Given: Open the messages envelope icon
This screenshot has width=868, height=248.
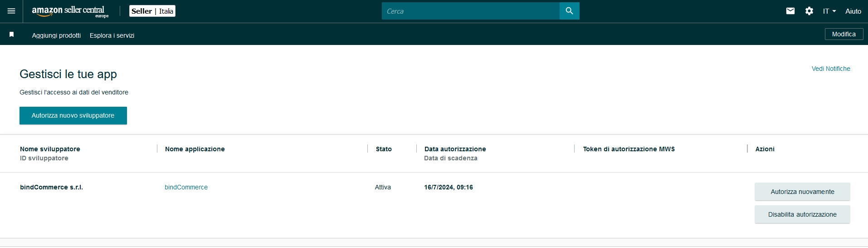Looking at the screenshot, I should click(x=790, y=11).
